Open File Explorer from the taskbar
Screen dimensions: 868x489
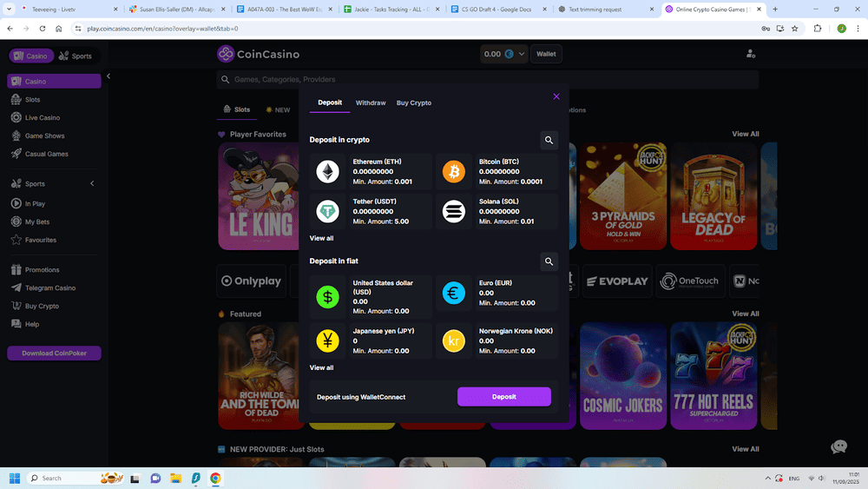(x=175, y=478)
